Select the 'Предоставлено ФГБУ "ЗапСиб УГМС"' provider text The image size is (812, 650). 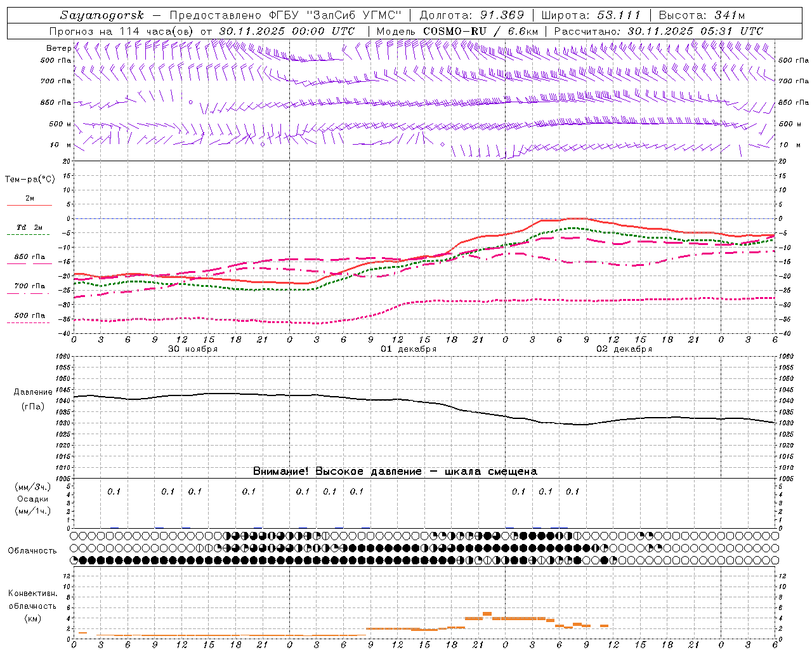287,15
